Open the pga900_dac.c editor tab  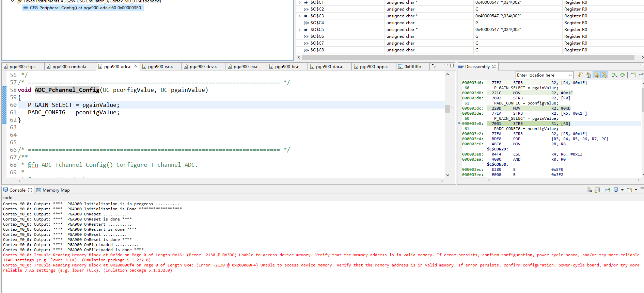(329, 66)
